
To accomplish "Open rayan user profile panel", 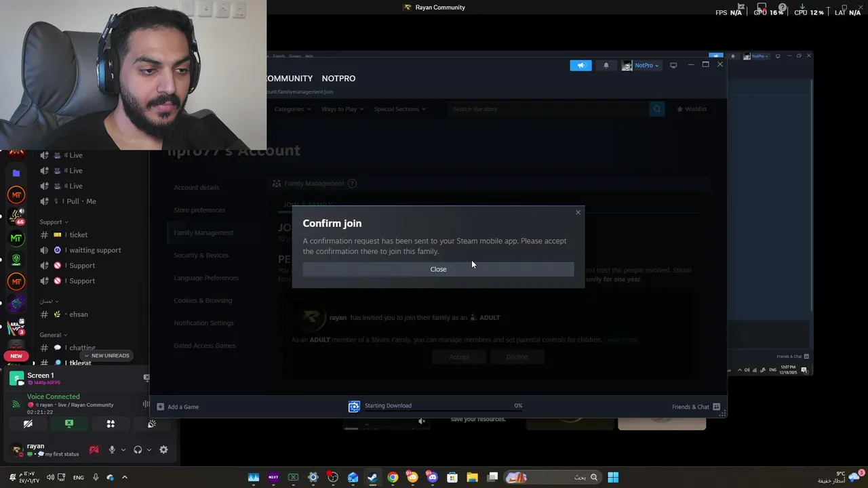I will (45, 450).
